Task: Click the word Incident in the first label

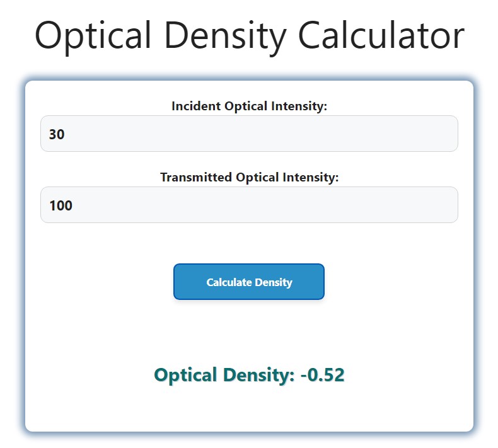Action: point(196,106)
